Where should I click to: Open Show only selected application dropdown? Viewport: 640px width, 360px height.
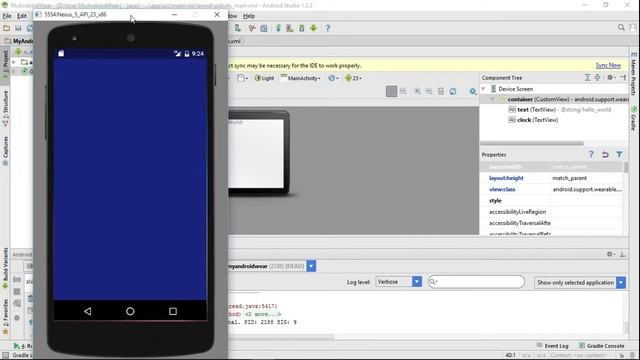pyautogui.click(x=580, y=282)
